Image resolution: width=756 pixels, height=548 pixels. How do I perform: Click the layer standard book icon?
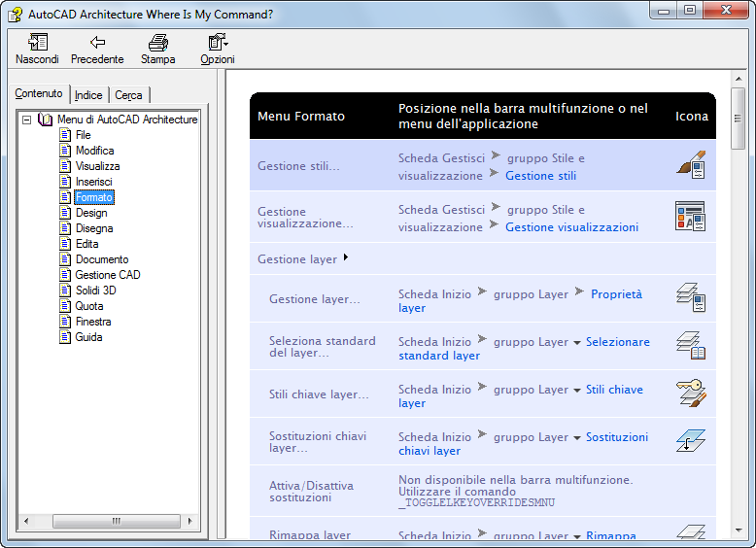pyautogui.click(x=691, y=345)
